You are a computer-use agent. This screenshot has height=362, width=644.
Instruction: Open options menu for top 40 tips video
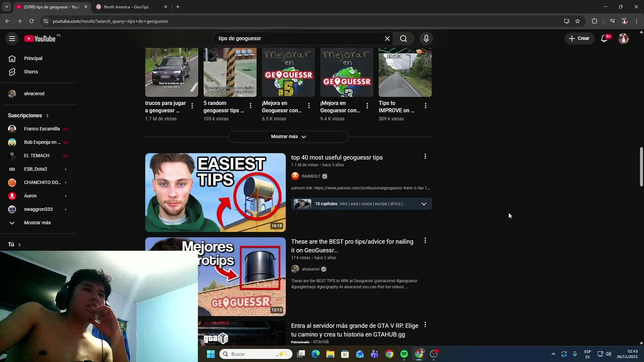pyautogui.click(x=425, y=156)
